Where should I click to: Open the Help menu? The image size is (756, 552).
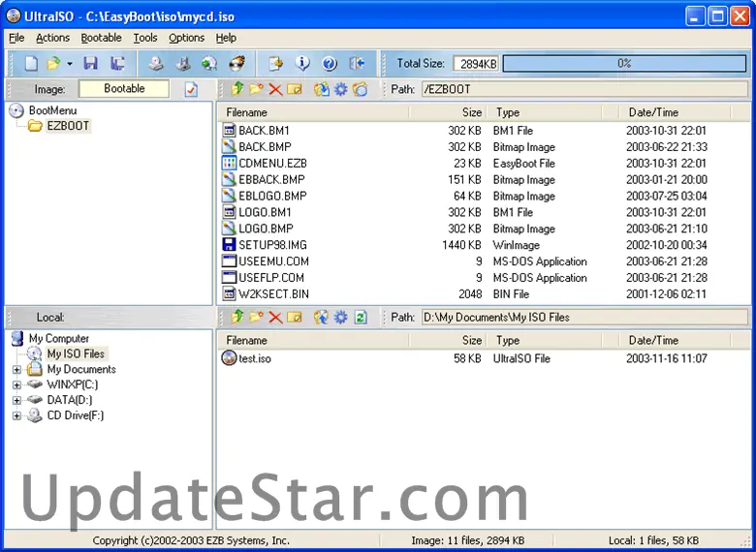pos(226,38)
